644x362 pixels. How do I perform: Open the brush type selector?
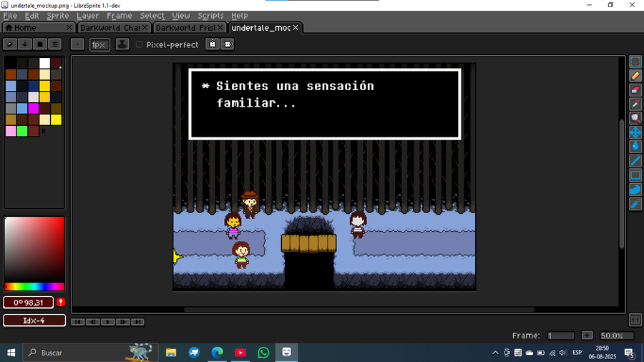click(x=77, y=44)
